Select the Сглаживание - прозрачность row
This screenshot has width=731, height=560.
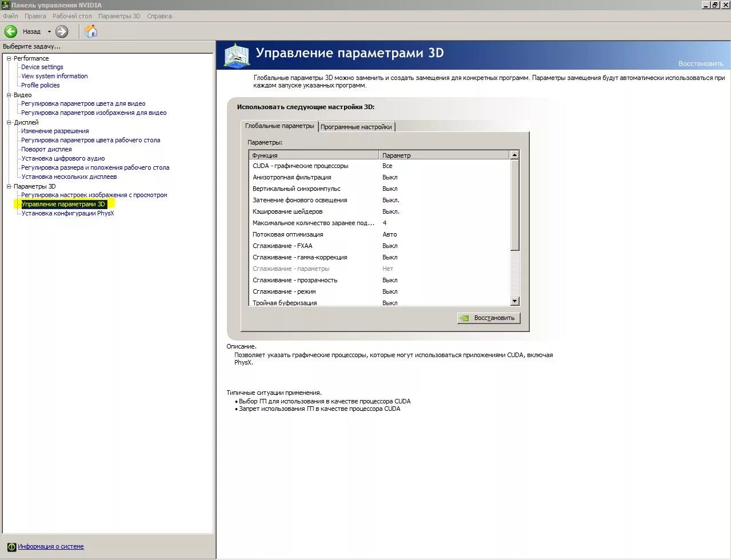pyautogui.click(x=380, y=280)
